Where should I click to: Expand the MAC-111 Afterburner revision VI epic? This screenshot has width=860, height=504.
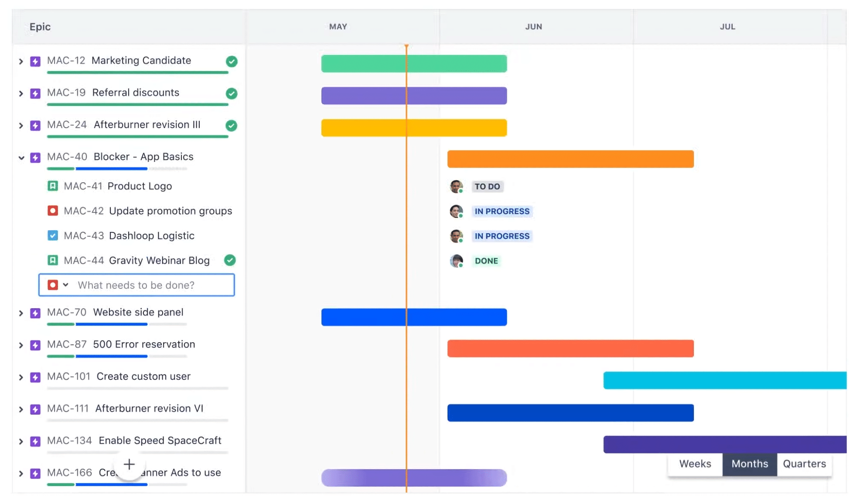pyautogui.click(x=21, y=409)
